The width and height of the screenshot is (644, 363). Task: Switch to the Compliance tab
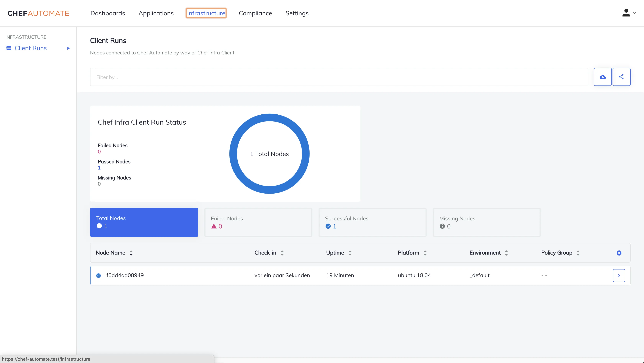coord(255,13)
